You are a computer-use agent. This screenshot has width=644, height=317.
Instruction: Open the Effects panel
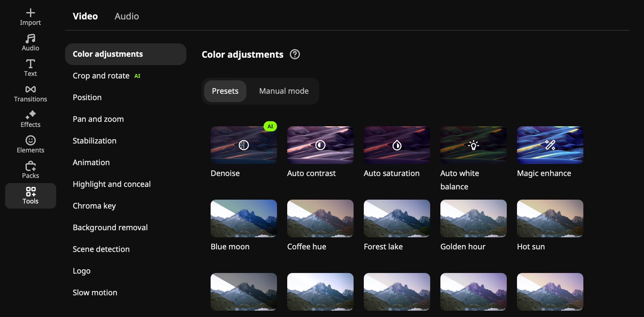30,119
